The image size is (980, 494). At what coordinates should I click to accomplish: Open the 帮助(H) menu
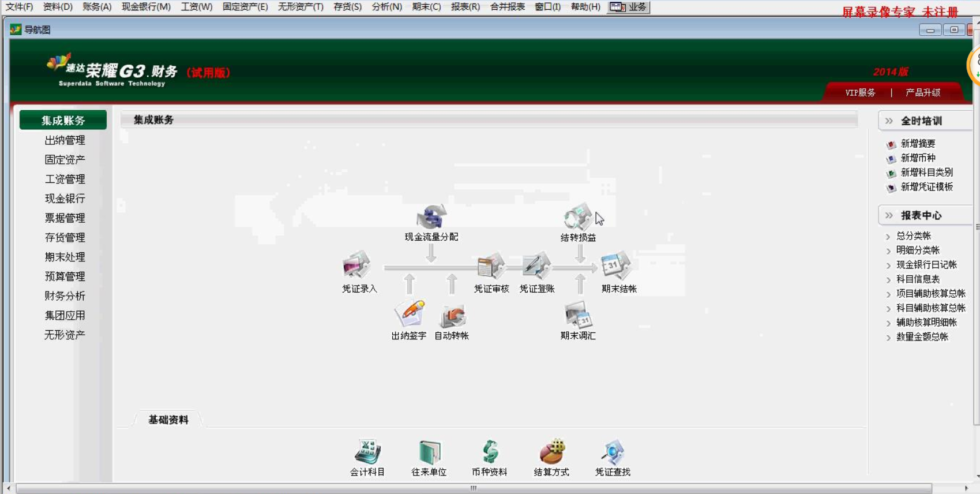coord(585,7)
